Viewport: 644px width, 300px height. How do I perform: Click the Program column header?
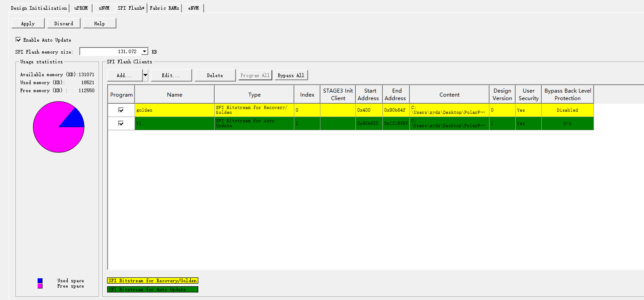tap(121, 94)
